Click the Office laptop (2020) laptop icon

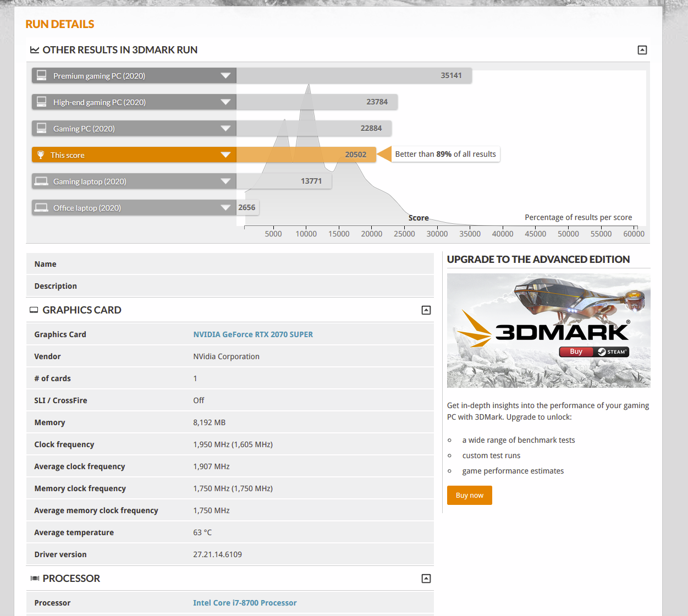[41, 207]
